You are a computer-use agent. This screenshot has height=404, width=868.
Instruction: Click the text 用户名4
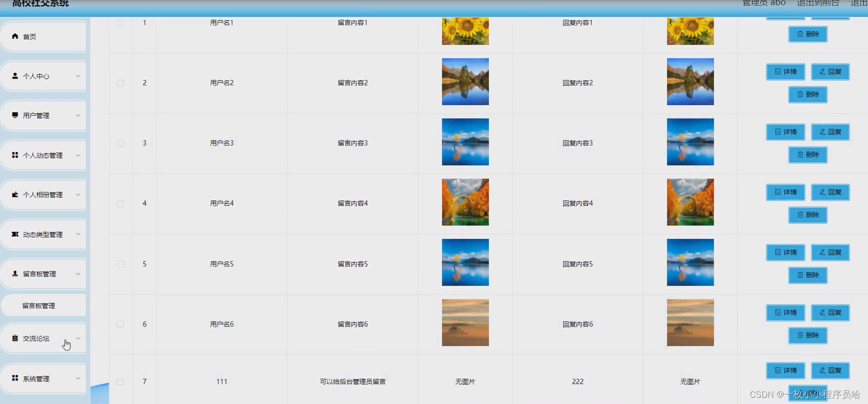[222, 203]
